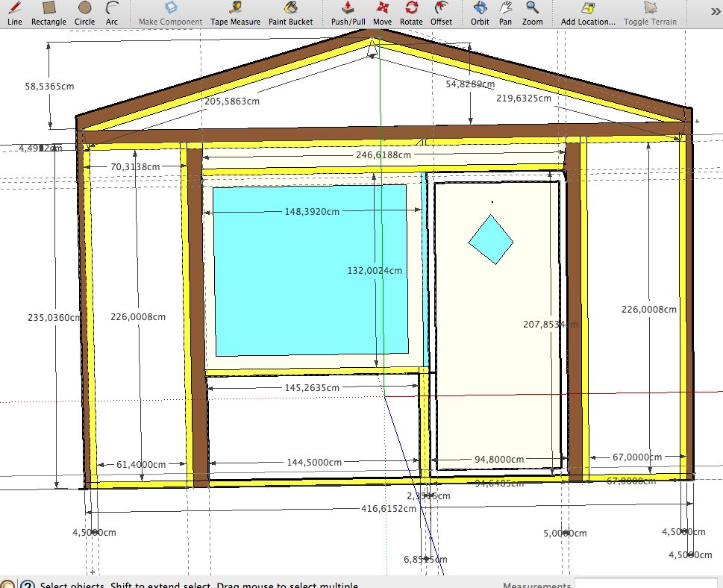The height and width of the screenshot is (588, 723).
Task: Select the 144,5000cm dimension label
Action: (x=314, y=462)
